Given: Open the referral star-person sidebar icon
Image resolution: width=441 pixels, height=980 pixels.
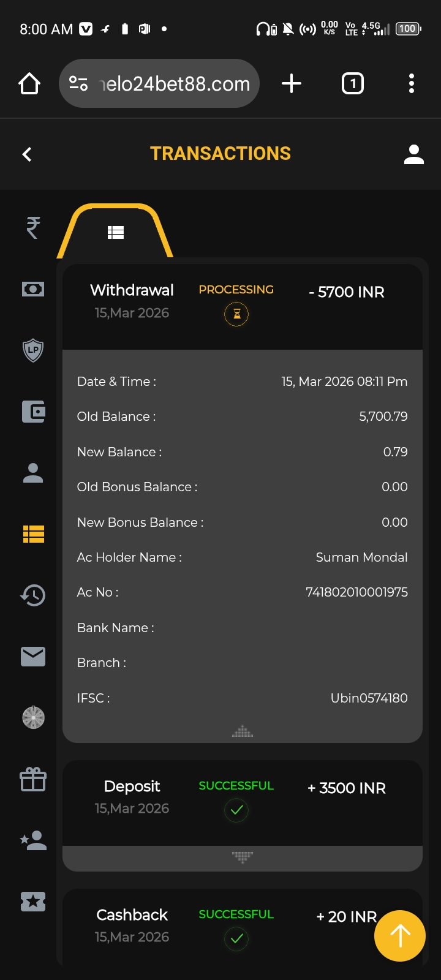Looking at the screenshot, I should click(x=33, y=840).
